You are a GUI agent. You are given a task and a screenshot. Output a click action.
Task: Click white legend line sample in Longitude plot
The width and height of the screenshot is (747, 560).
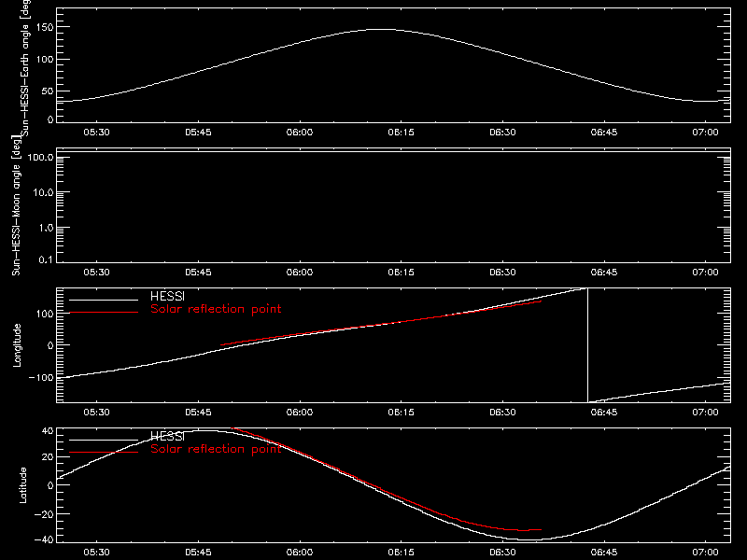coord(104,300)
